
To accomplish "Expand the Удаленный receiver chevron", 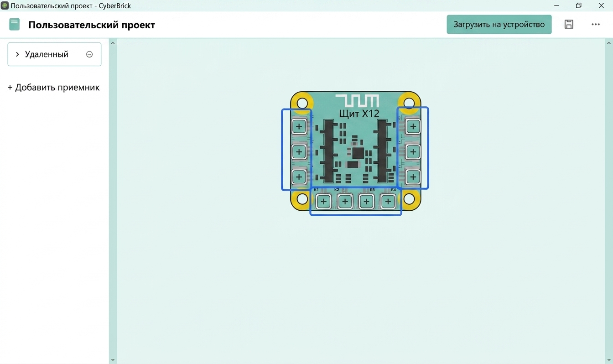I will tap(17, 54).
